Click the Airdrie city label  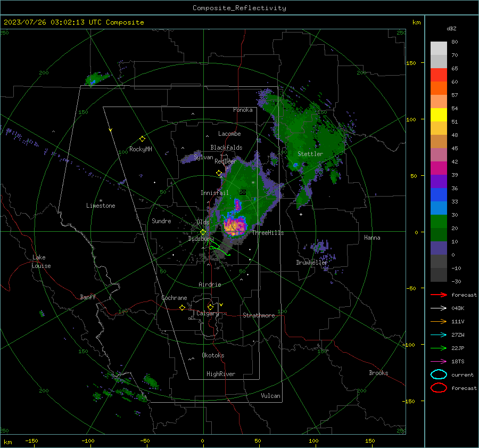pos(210,284)
